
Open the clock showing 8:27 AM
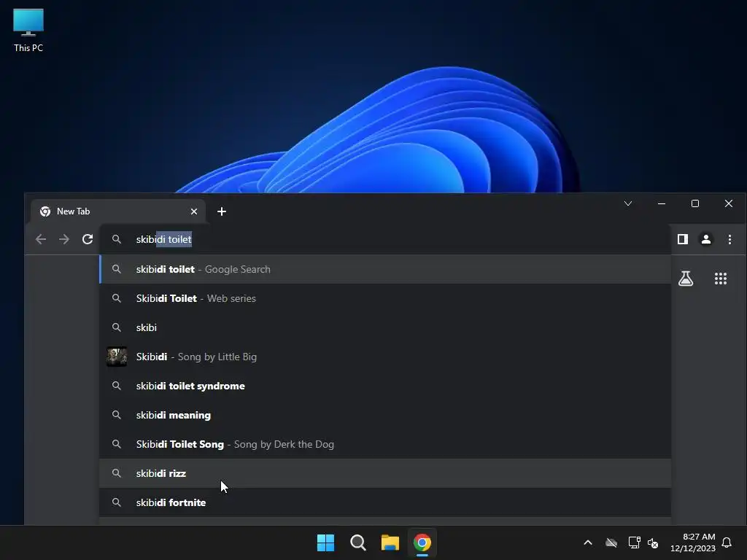tap(693, 542)
